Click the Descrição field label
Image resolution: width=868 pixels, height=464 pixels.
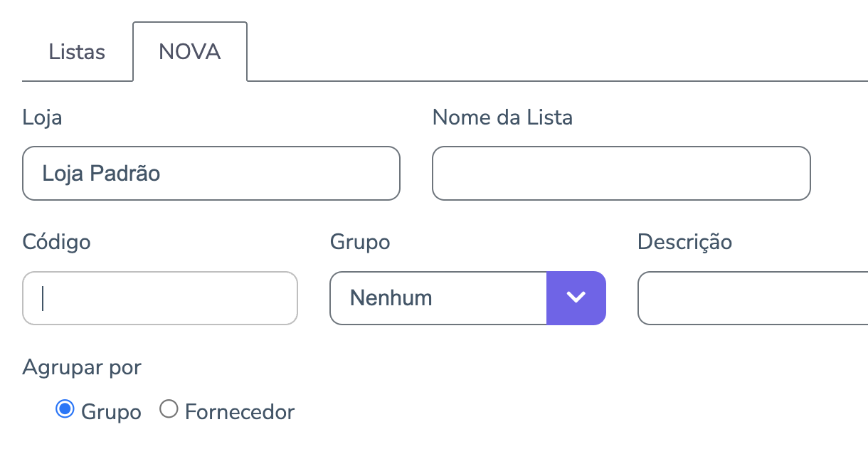(x=684, y=242)
